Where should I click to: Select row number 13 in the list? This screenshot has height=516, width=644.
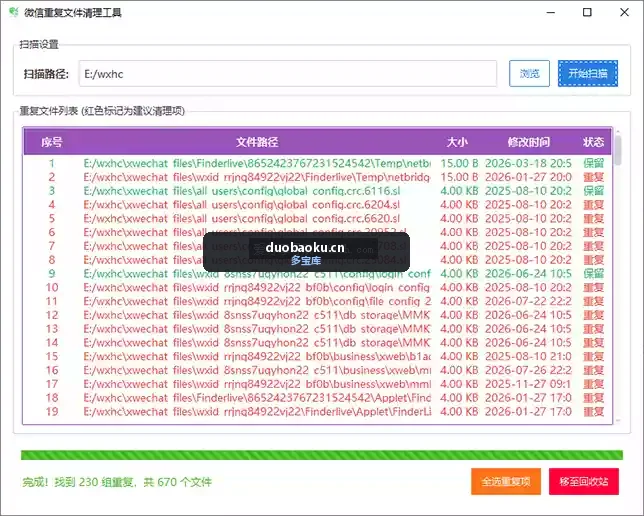(317, 329)
